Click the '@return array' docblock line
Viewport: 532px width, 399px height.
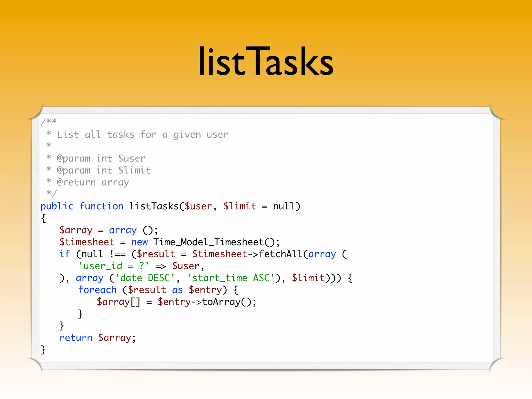tap(88, 182)
